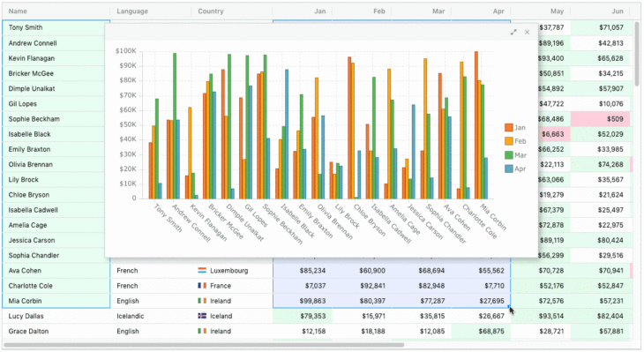Screen dimensions: 644x352
Task: Select the Jun column header
Action: [x=601, y=11]
